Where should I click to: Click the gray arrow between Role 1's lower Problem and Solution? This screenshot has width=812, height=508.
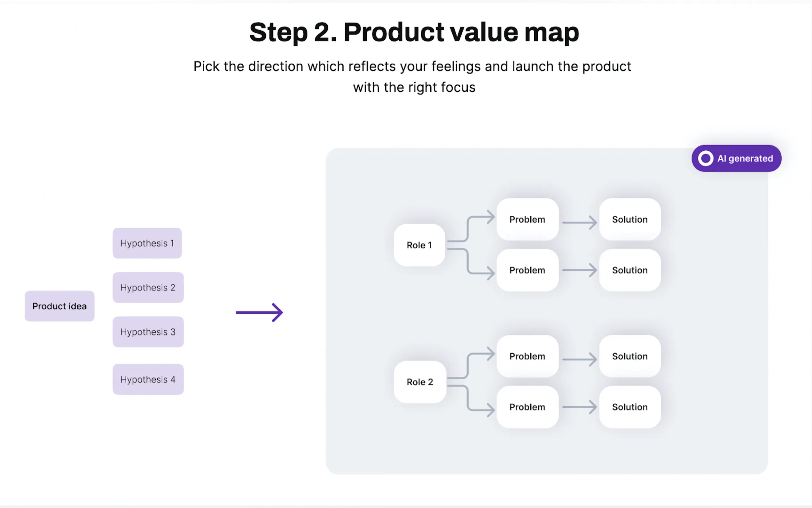point(579,270)
